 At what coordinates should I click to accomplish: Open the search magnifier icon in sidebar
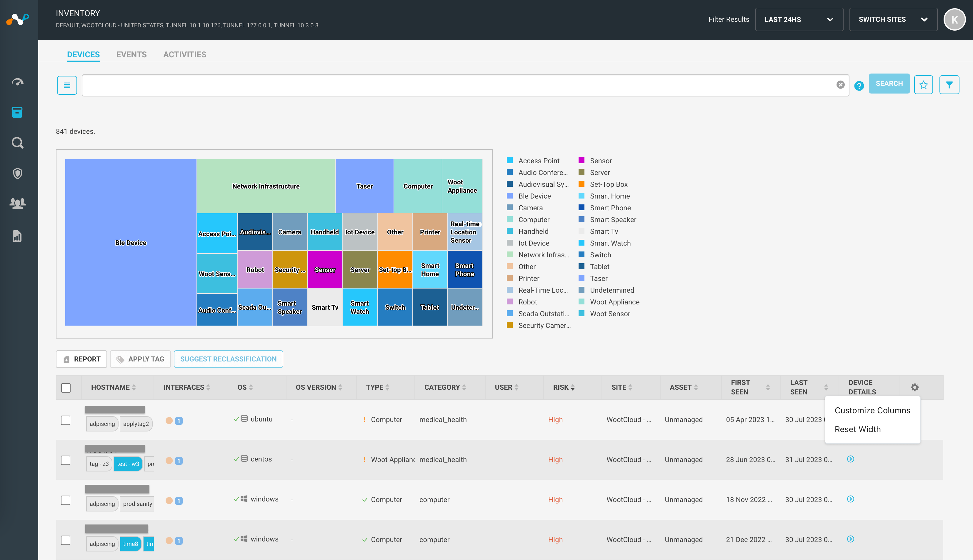[18, 143]
